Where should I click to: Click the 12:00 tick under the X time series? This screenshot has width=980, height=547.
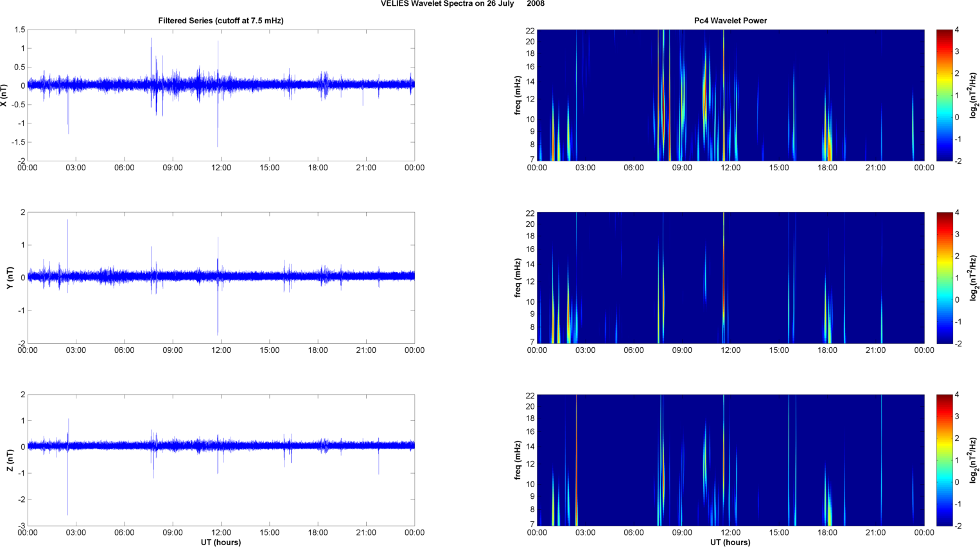click(x=221, y=168)
